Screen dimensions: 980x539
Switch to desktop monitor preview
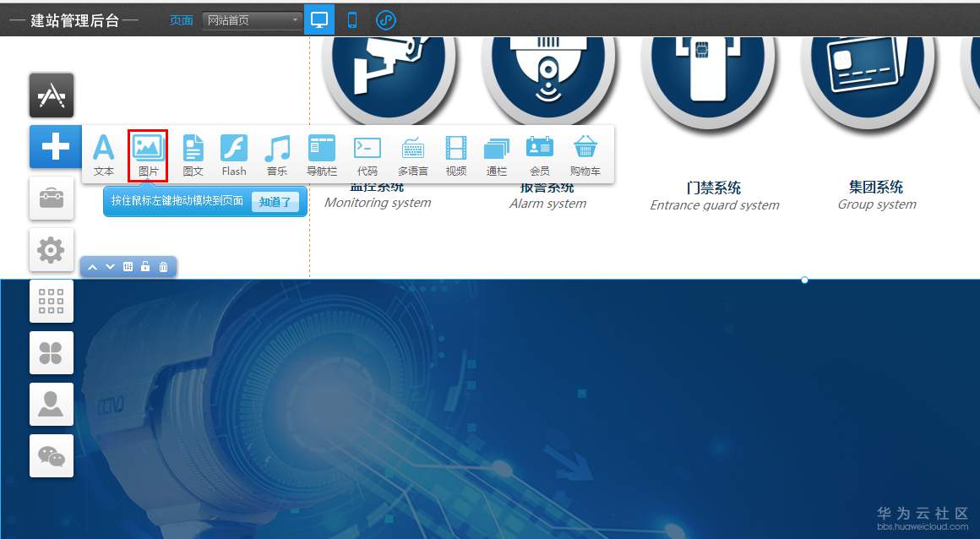(x=319, y=19)
